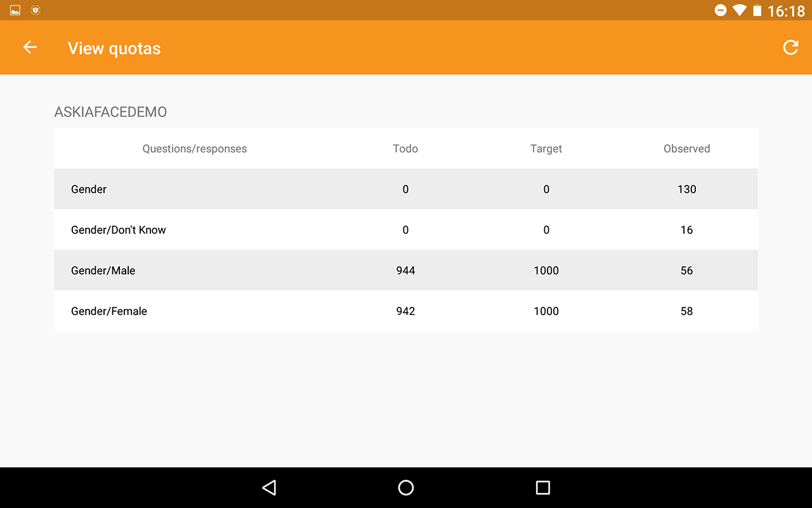The width and height of the screenshot is (812, 508).
Task: Tap the shield notification icon in status bar
Action: (x=36, y=10)
